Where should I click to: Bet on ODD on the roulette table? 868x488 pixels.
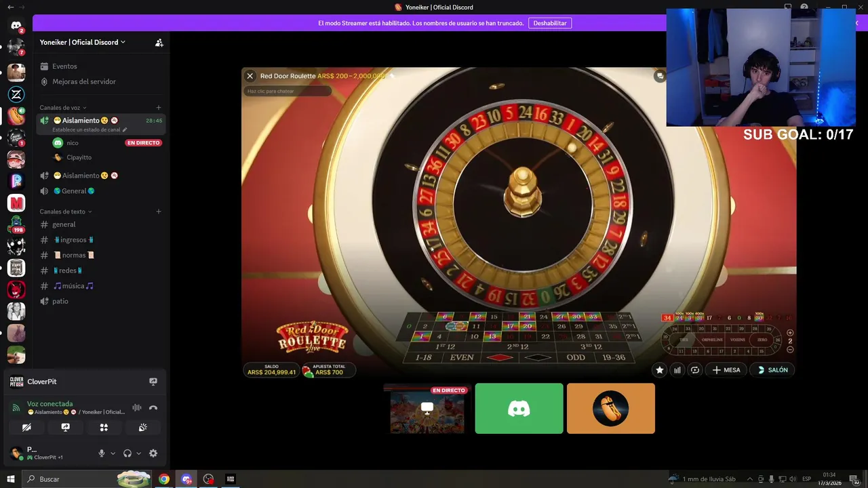tap(576, 357)
